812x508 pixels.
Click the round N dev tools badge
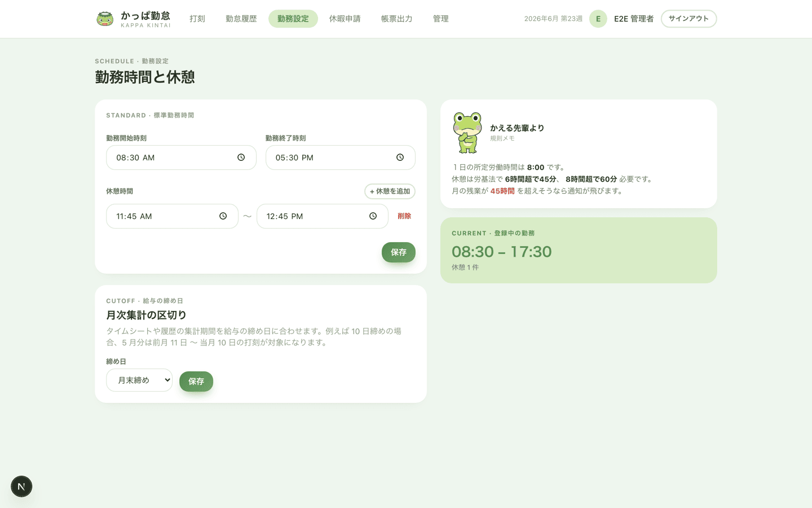[x=21, y=487]
